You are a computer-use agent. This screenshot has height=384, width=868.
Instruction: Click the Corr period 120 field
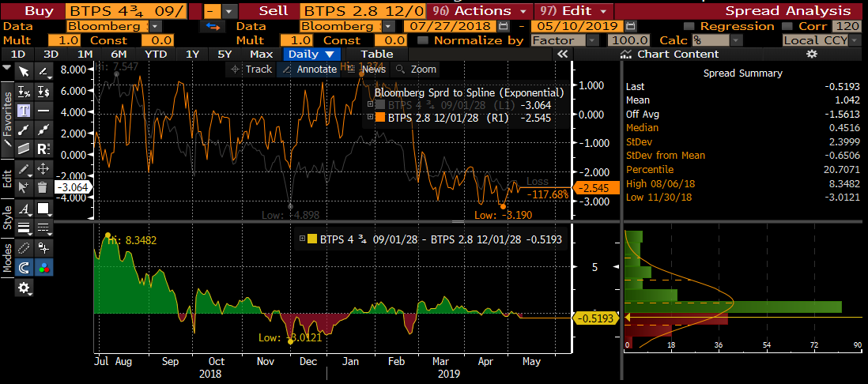[846, 26]
